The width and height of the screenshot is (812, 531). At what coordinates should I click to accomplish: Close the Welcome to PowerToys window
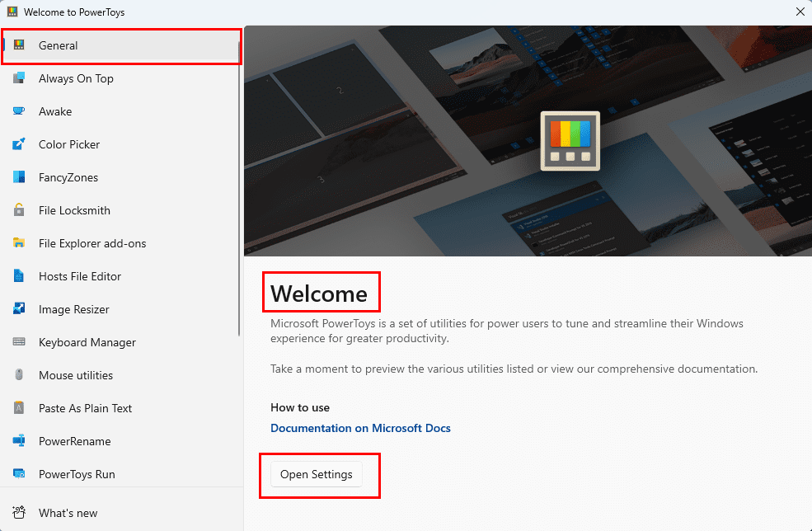tap(800, 12)
